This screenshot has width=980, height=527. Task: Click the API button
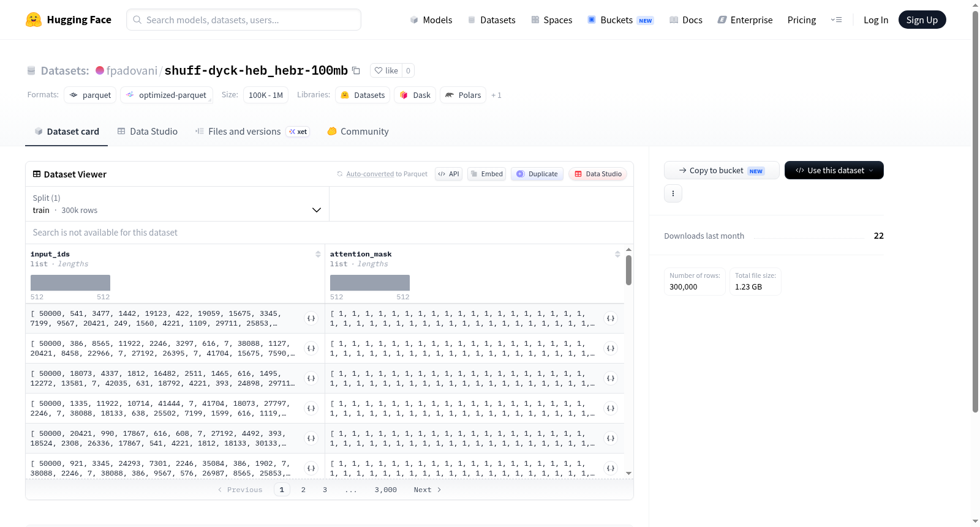448,174
